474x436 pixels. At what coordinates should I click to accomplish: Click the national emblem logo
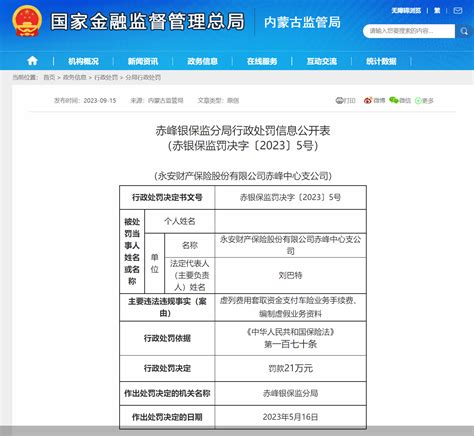pyautogui.click(x=27, y=21)
